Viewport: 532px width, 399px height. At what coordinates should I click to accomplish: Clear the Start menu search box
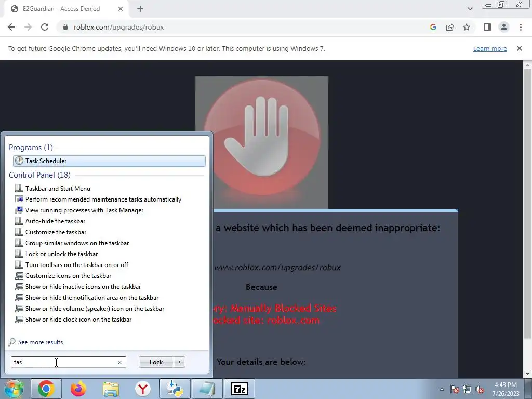pyautogui.click(x=119, y=362)
